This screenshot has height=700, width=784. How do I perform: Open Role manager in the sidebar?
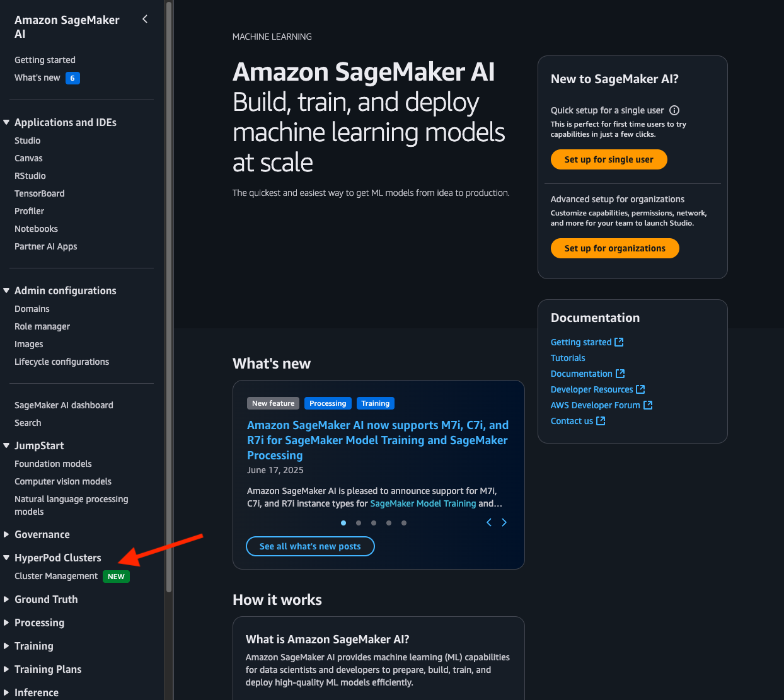click(x=42, y=326)
